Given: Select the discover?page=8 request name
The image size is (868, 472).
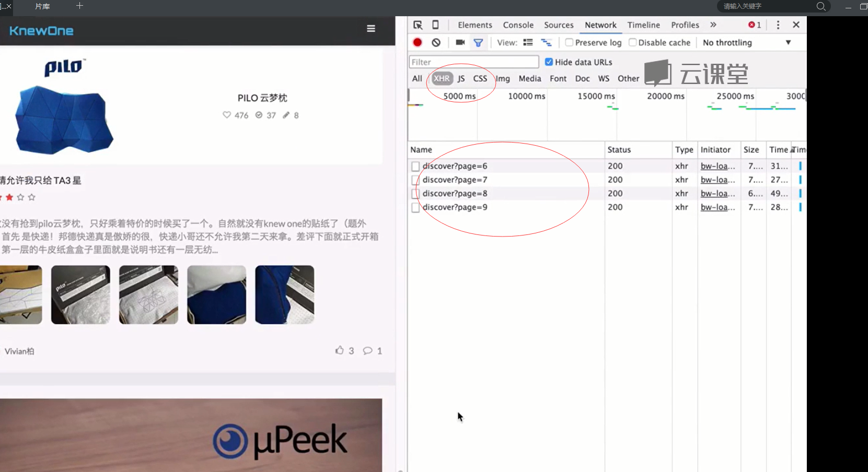Looking at the screenshot, I should [455, 194].
